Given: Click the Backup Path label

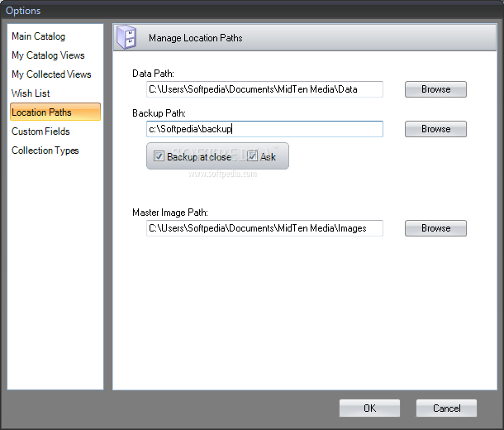Looking at the screenshot, I should coord(159,113).
